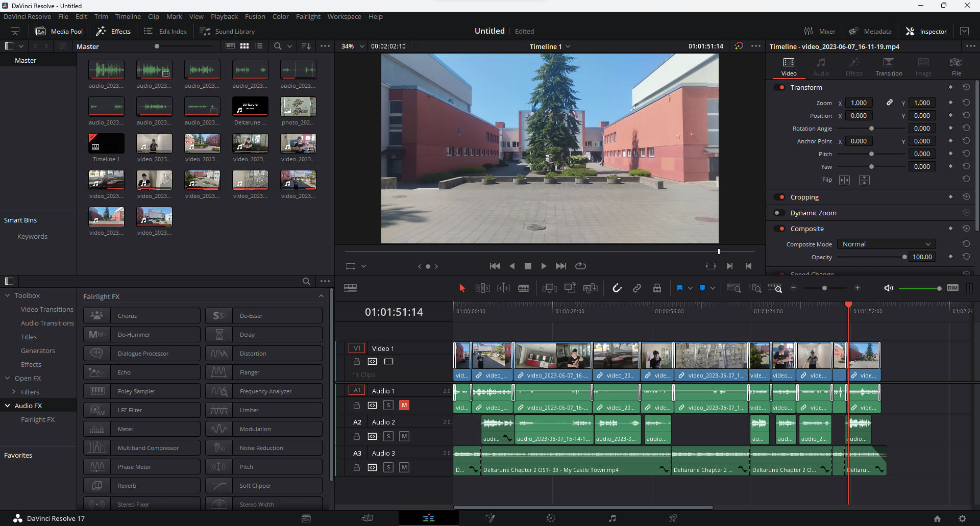
Task: Toggle the Zoom link aspect icon
Action: (x=890, y=103)
